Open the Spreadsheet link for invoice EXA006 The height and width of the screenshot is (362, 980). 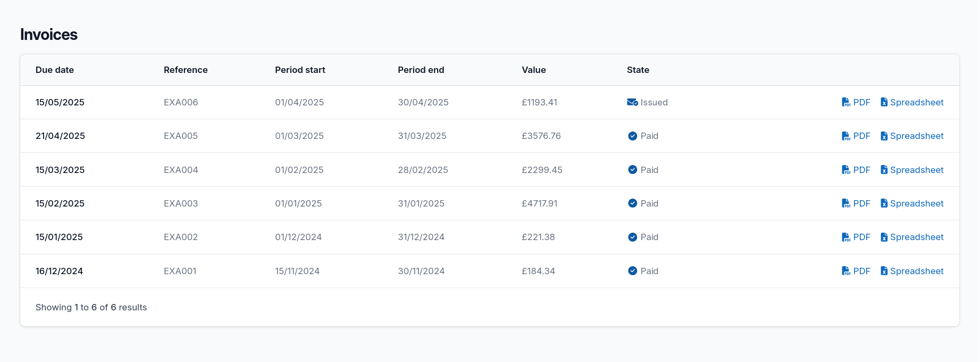pos(917,102)
